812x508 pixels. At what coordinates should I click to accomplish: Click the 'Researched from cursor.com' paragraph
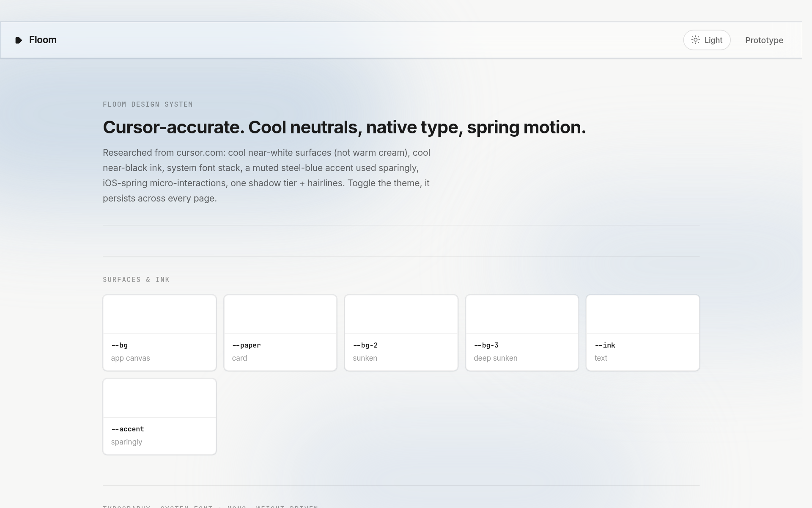(x=266, y=175)
